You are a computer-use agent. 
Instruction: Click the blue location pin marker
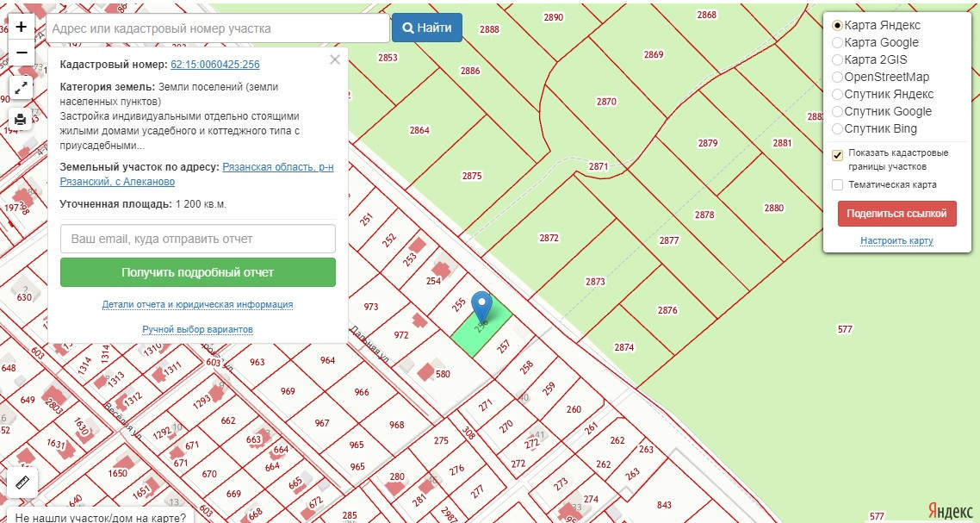click(481, 308)
